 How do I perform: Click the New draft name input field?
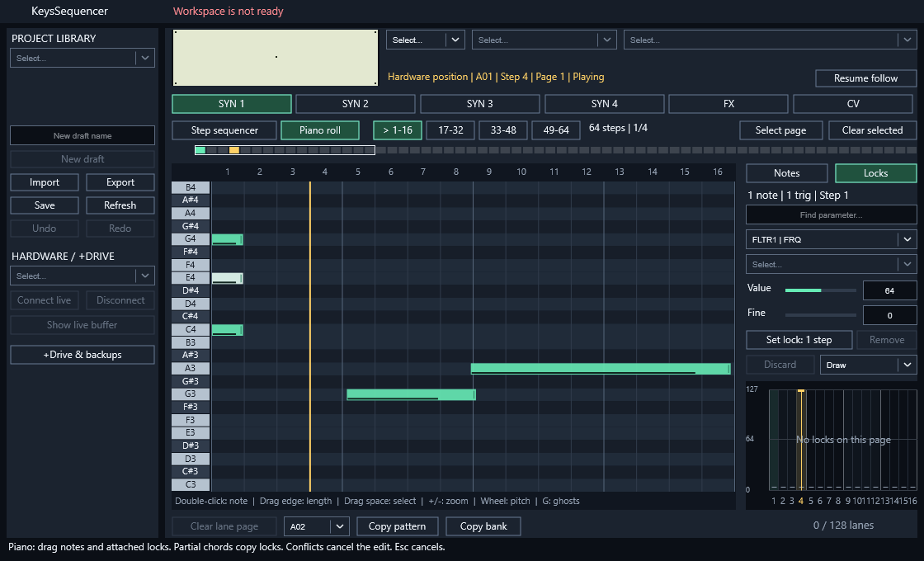click(82, 135)
